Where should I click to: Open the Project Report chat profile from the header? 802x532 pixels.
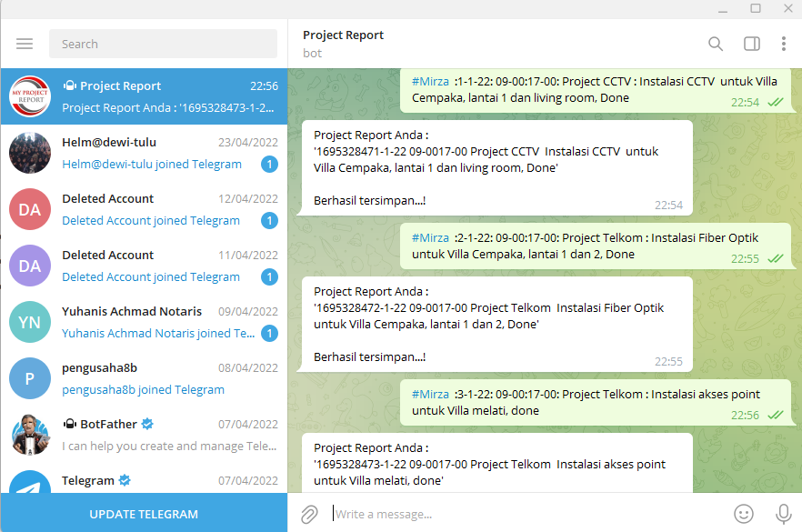point(344,35)
